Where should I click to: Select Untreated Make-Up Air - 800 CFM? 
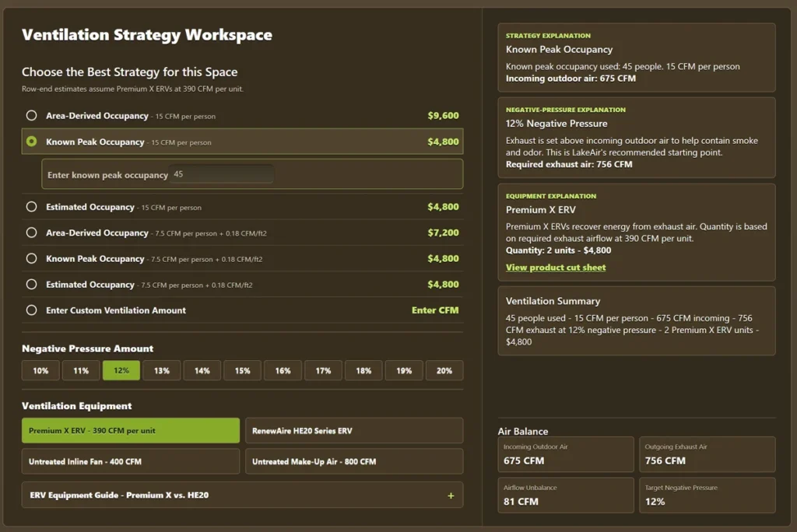click(354, 461)
